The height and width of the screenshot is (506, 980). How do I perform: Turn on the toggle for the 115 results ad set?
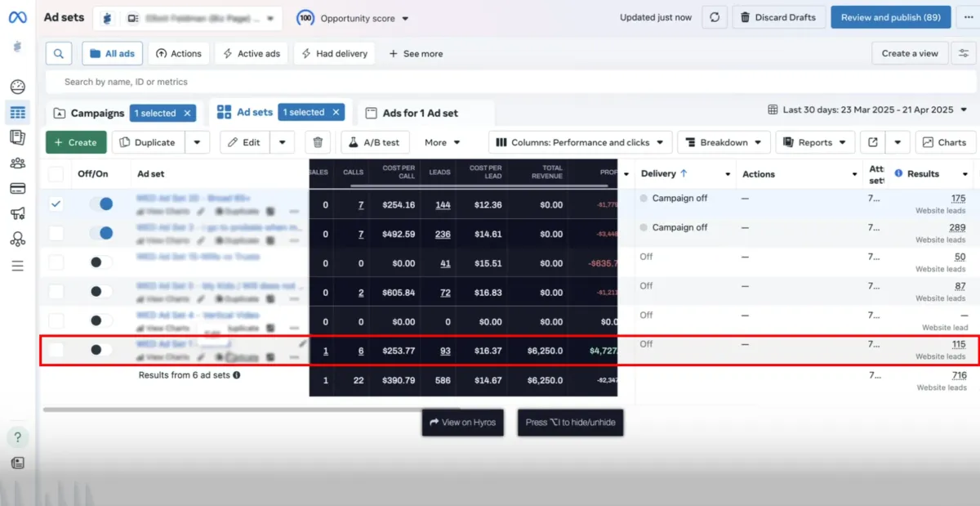(x=101, y=350)
